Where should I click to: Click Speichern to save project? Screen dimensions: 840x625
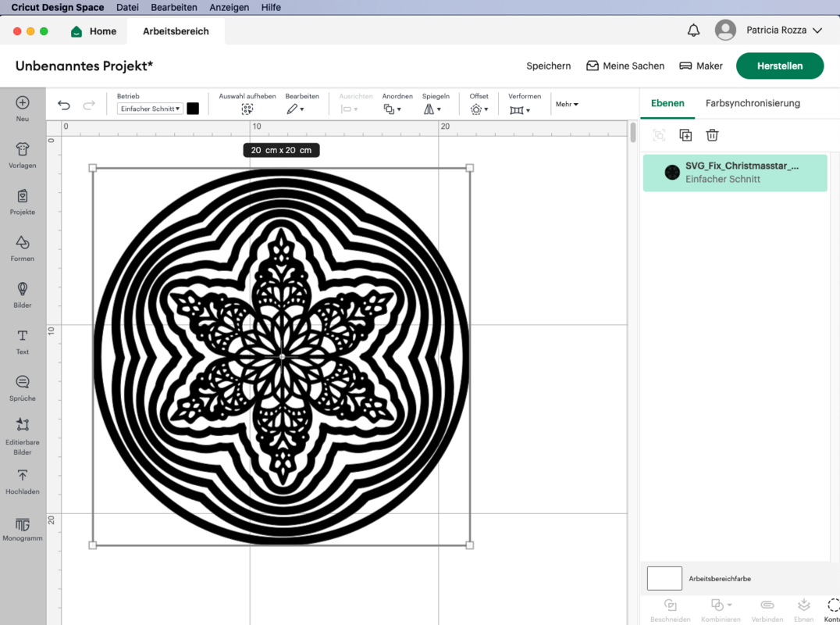[548, 66]
